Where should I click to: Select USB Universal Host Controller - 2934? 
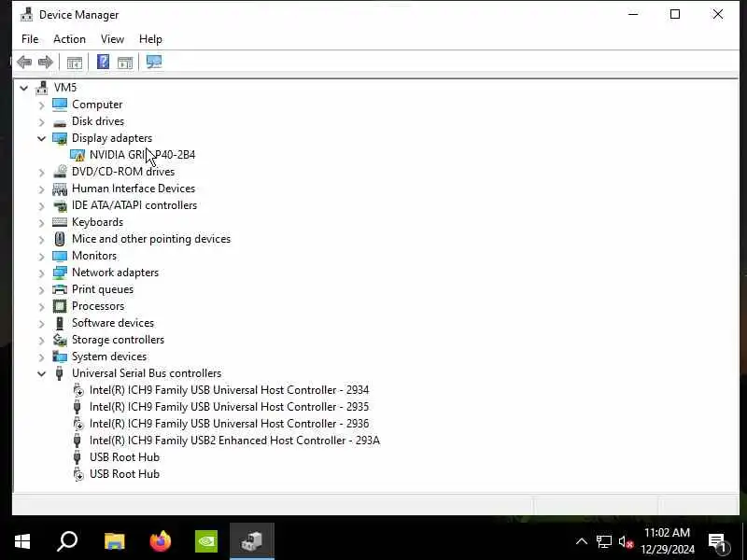(x=229, y=390)
